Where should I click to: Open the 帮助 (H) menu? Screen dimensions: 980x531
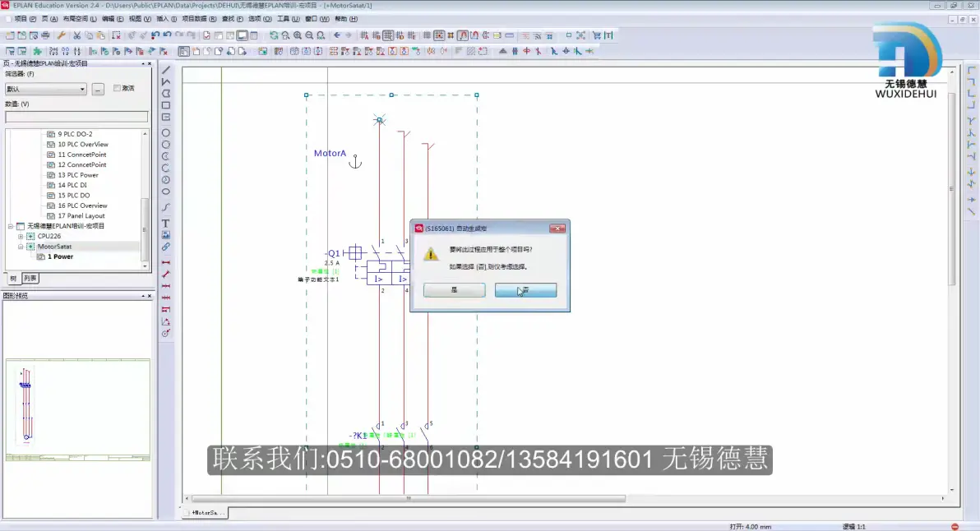pyautogui.click(x=345, y=19)
